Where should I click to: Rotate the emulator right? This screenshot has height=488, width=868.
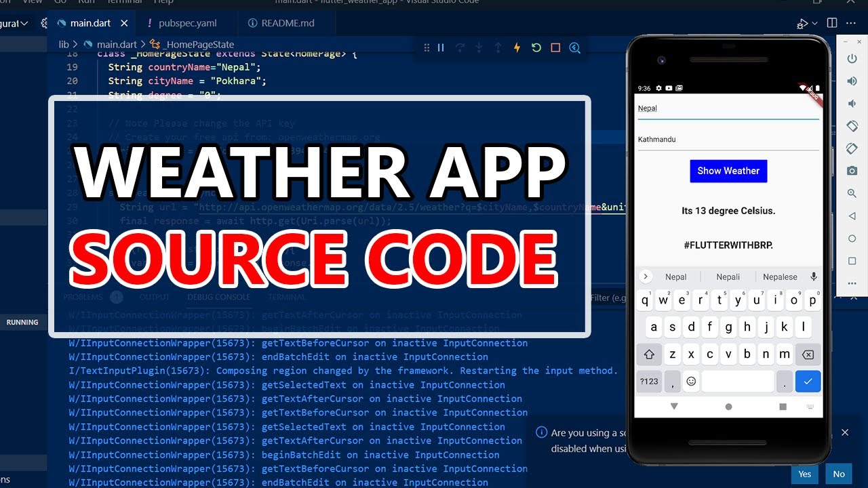[852, 148]
